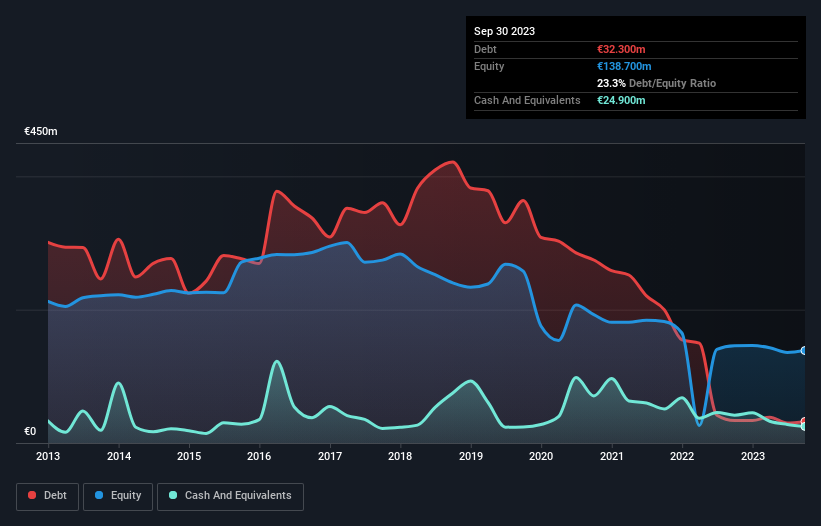Click the 2016 x-axis label
821x526 pixels.
(259, 456)
